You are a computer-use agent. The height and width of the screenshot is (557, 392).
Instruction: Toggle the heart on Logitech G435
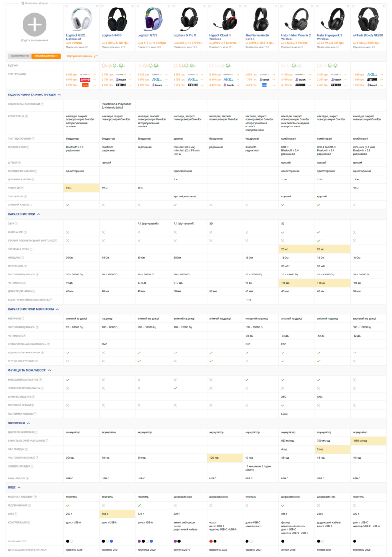pos(102,6)
